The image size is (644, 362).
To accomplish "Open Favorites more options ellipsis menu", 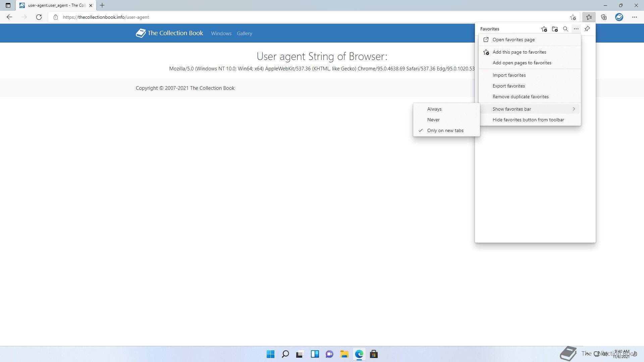I will (576, 29).
